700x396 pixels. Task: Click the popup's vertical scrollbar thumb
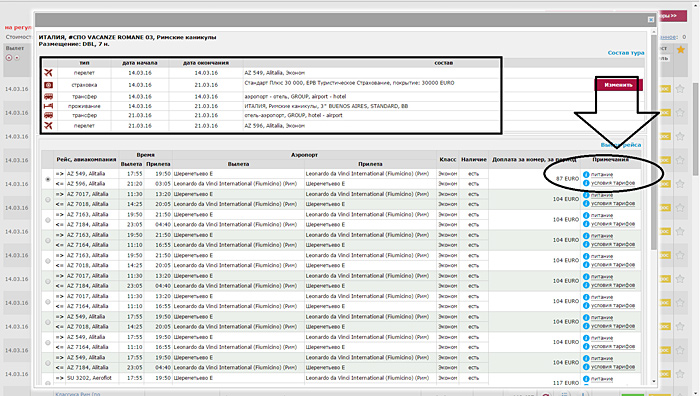coord(654,143)
